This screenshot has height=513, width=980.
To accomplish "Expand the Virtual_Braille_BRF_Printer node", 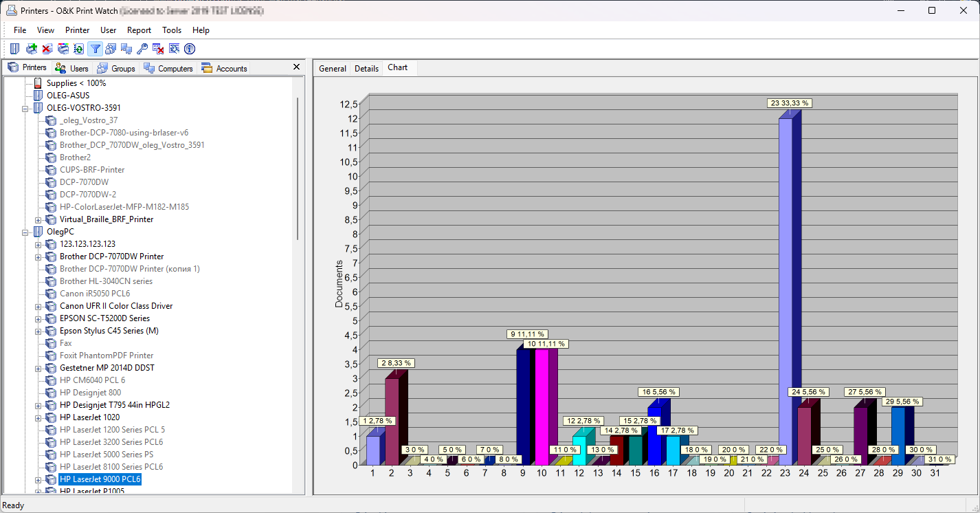I will [38, 219].
